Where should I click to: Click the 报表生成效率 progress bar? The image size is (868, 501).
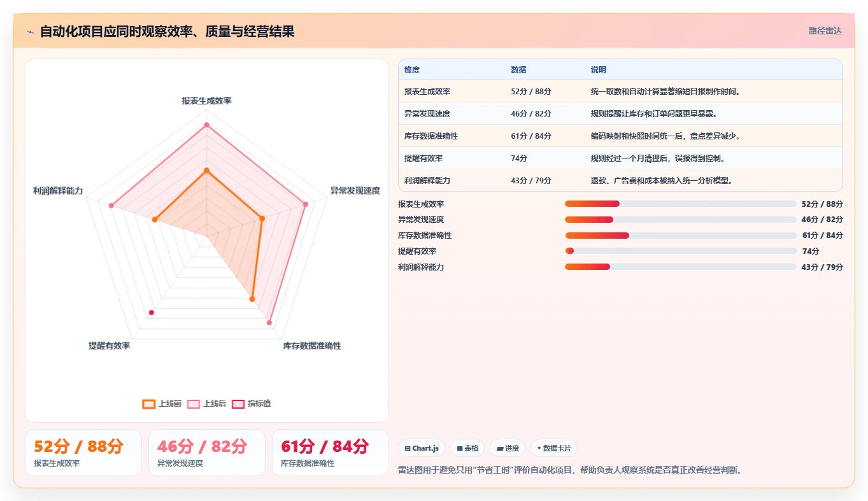(x=680, y=204)
